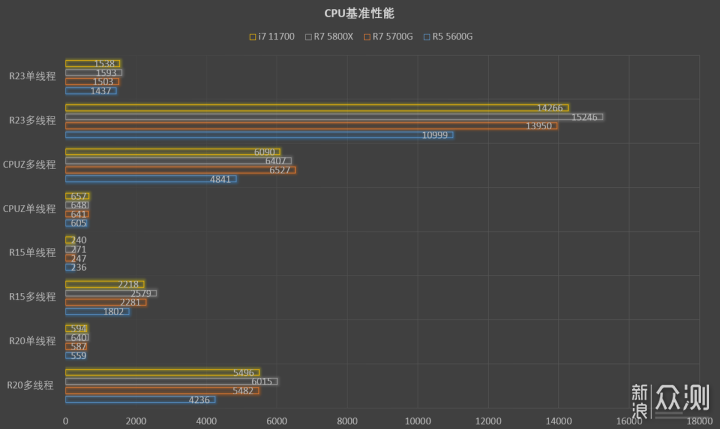Select the 1593 value bar

(94, 73)
